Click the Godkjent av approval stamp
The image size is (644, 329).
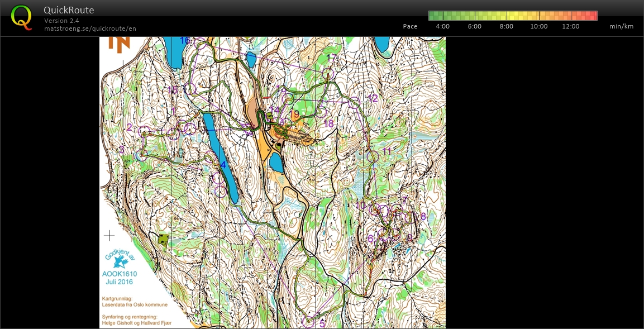click(x=120, y=260)
